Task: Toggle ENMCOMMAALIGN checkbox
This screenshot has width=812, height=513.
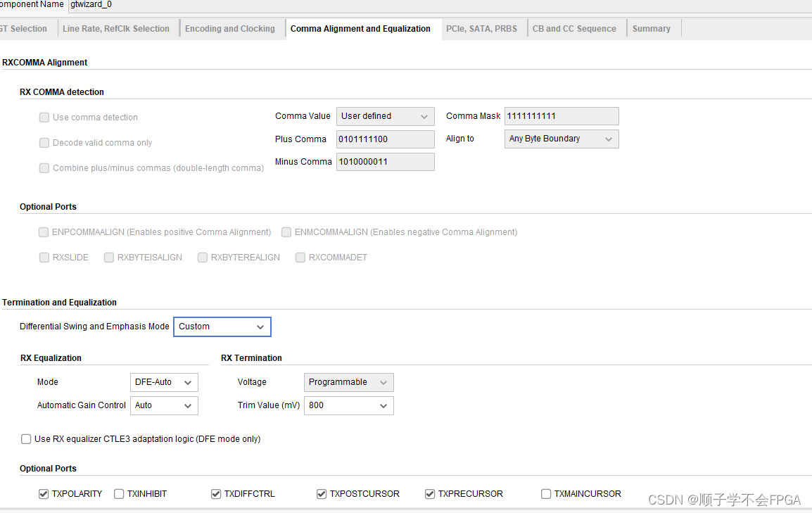Action: (286, 232)
